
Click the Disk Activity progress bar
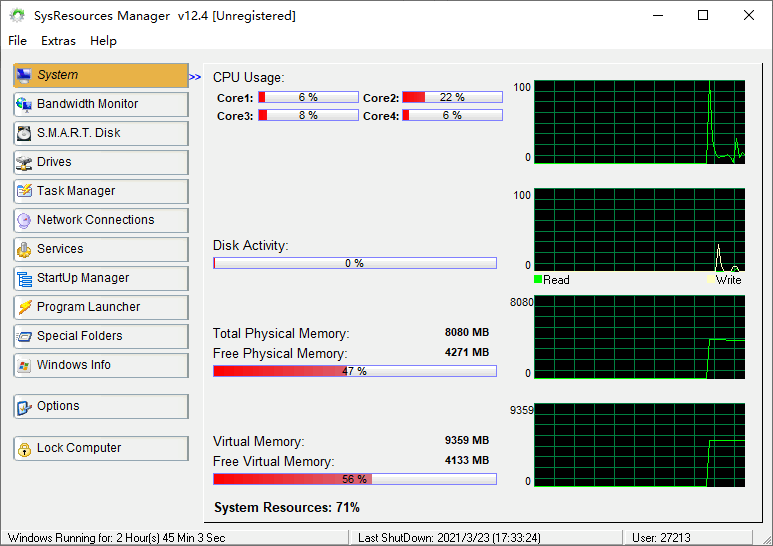(x=355, y=263)
